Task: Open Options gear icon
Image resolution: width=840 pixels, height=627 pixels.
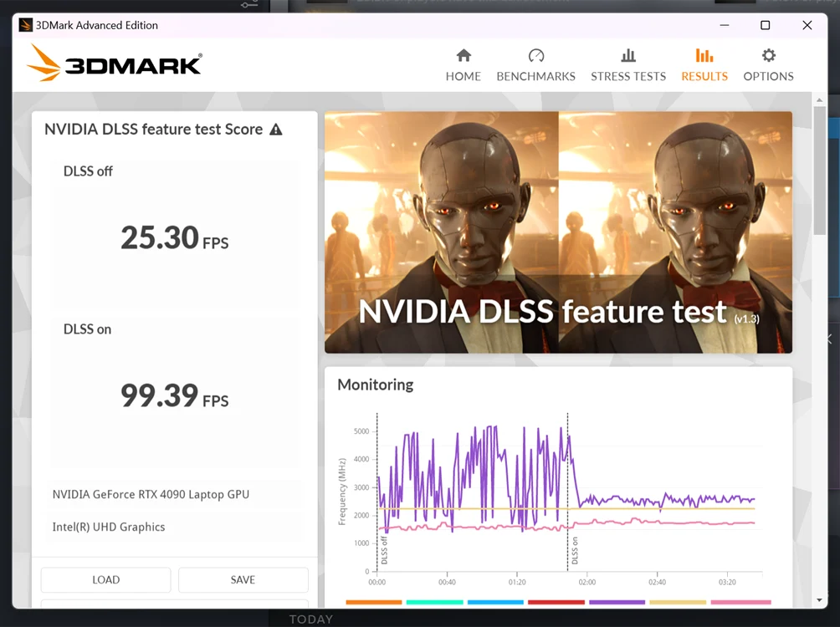Action: coord(769,55)
